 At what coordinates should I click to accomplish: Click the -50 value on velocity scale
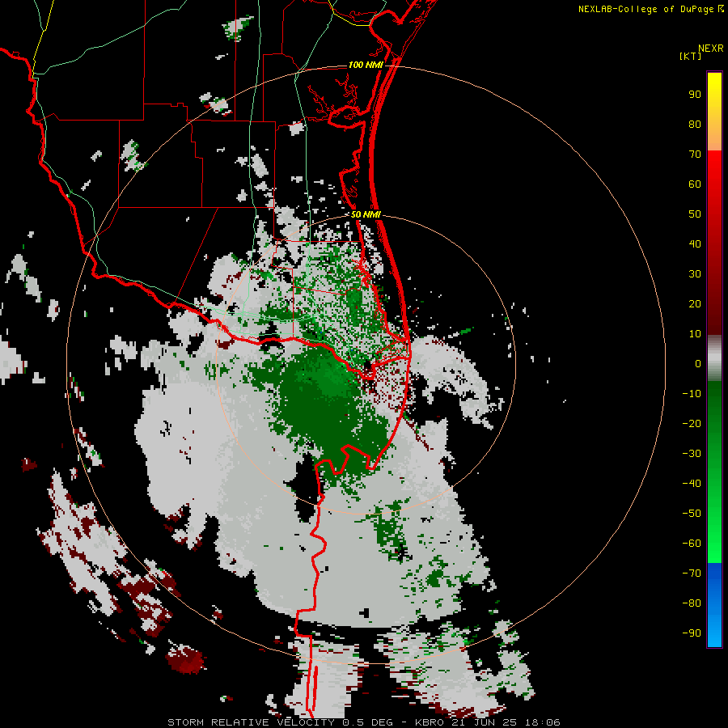[692, 514]
